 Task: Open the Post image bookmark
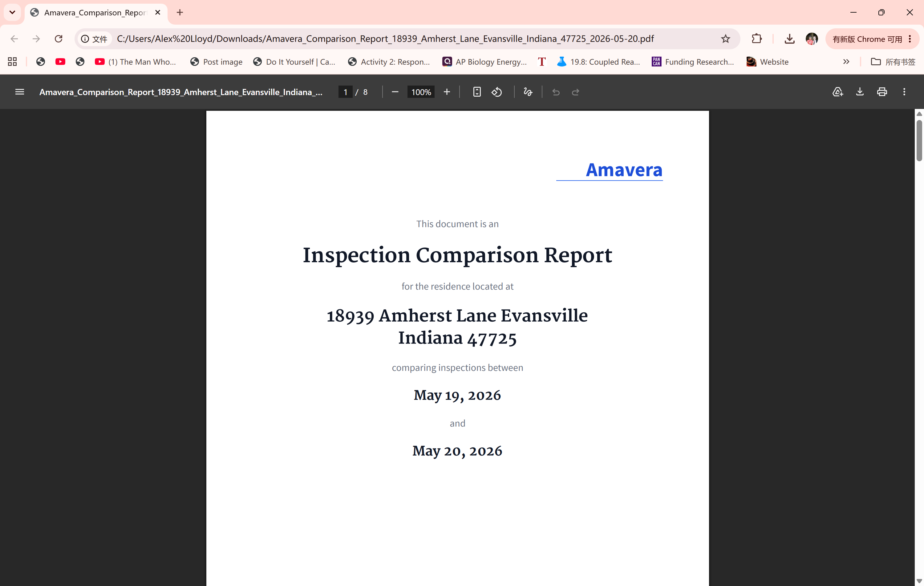[217, 62]
